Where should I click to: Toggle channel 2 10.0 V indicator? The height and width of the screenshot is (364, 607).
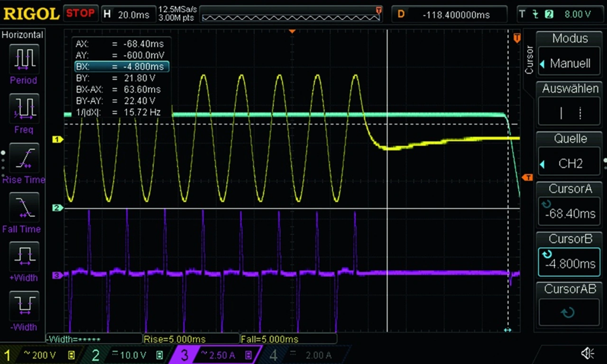pyautogui.click(x=125, y=355)
